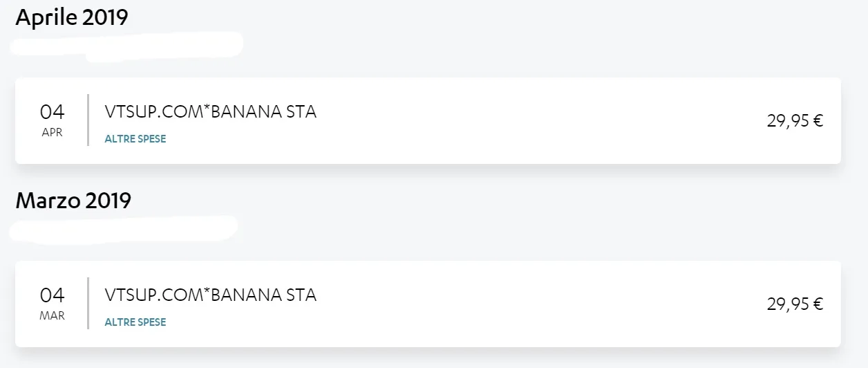Click the redacted summary under Marzo 2019
Viewport: 868px width, 368px height.
pyautogui.click(x=124, y=228)
